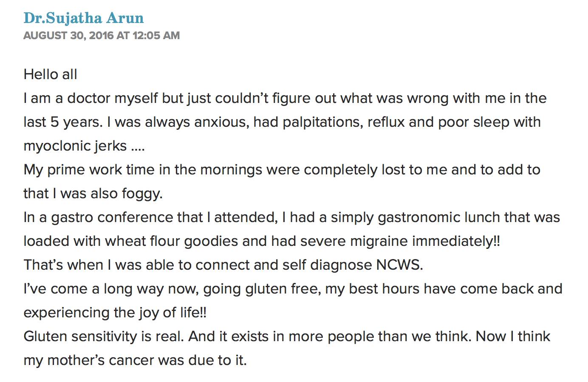Screen dimensions: 588x382
Task: Click the phrase 'last 5 years'
Action: point(62,122)
